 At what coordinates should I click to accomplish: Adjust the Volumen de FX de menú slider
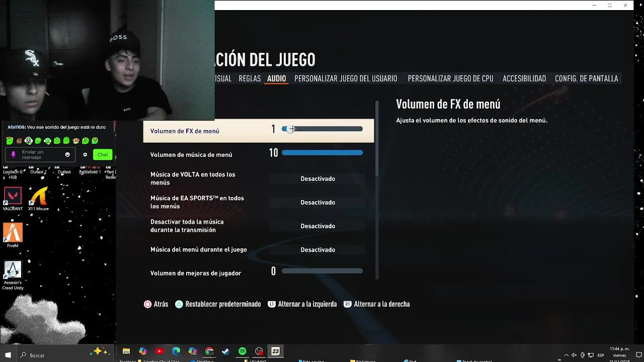click(x=322, y=129)
